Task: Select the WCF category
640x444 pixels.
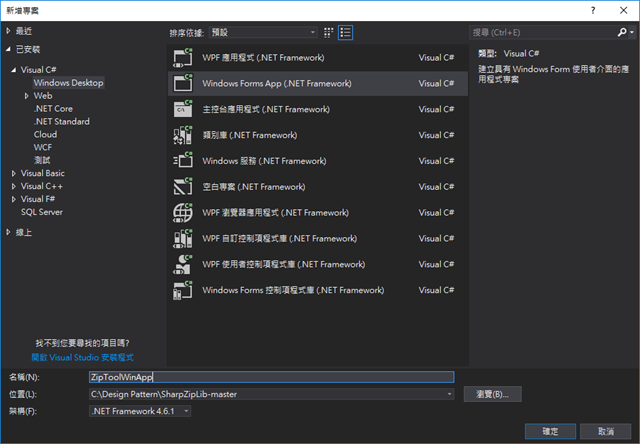Action: pyautogui.click(x=43, y=147)
